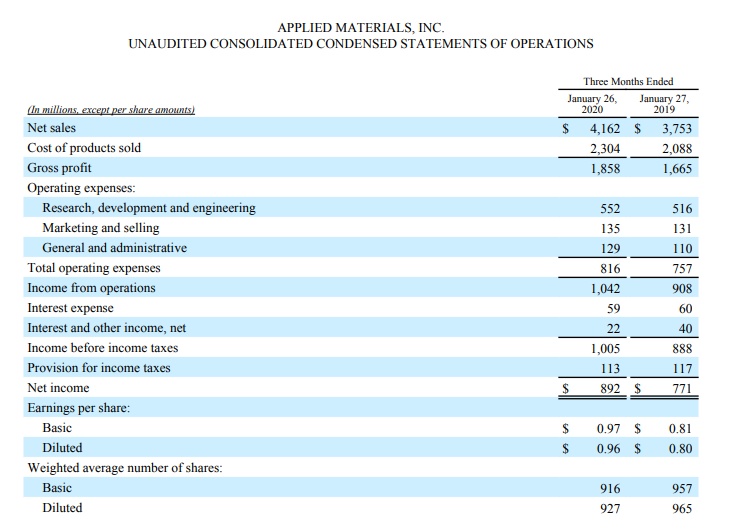The image size is (733, 530).
Task: Click 'Operating expenses:' heading
Action: pyautogui.click(x=81, y=188)
